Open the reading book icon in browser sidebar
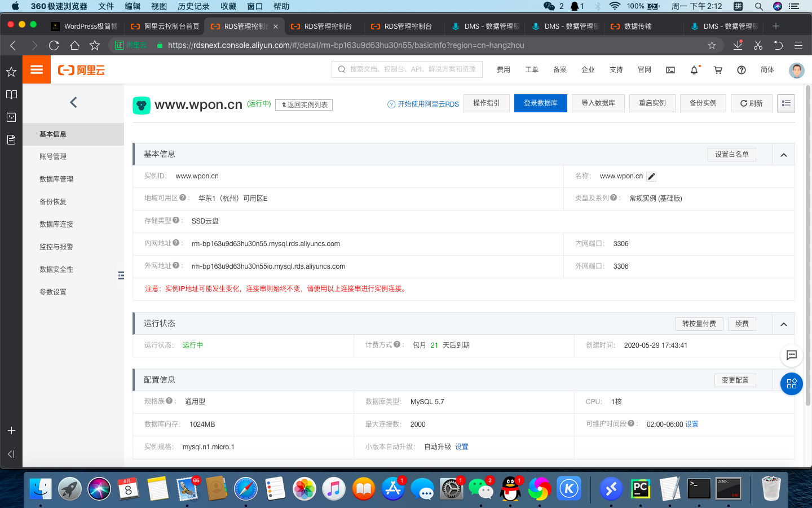Image resolution: width=812 pixels, height=508 pixels. (x=11, y=94)
